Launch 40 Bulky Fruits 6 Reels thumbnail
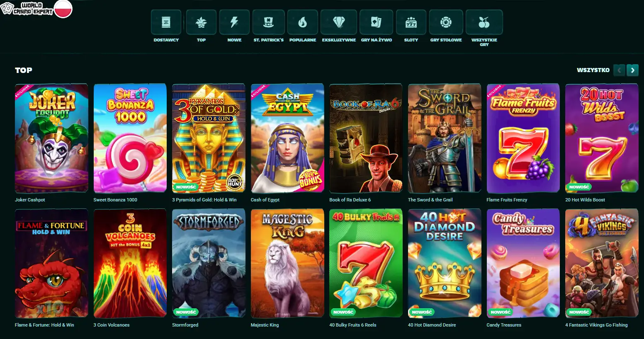This screenshot has height=339, width=644. (366, 264)
